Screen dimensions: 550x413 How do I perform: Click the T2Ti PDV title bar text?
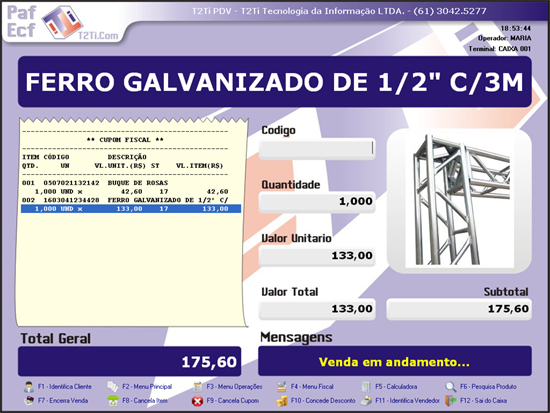coord(339,11)
